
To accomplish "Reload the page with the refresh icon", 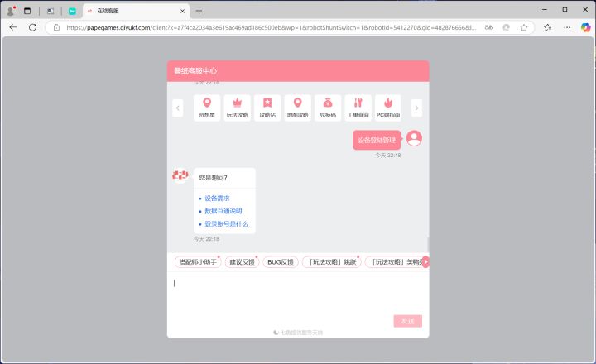I will click(32, 27).
